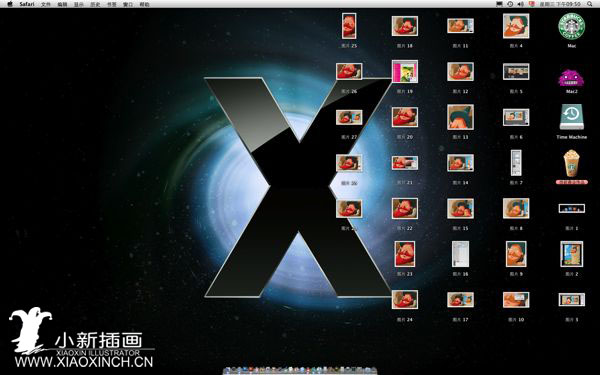Image resolution: width=600 pixels, height=375 pixels.
Task: Select the Frappuccino cup desktop icon
Action: [571, 163]
